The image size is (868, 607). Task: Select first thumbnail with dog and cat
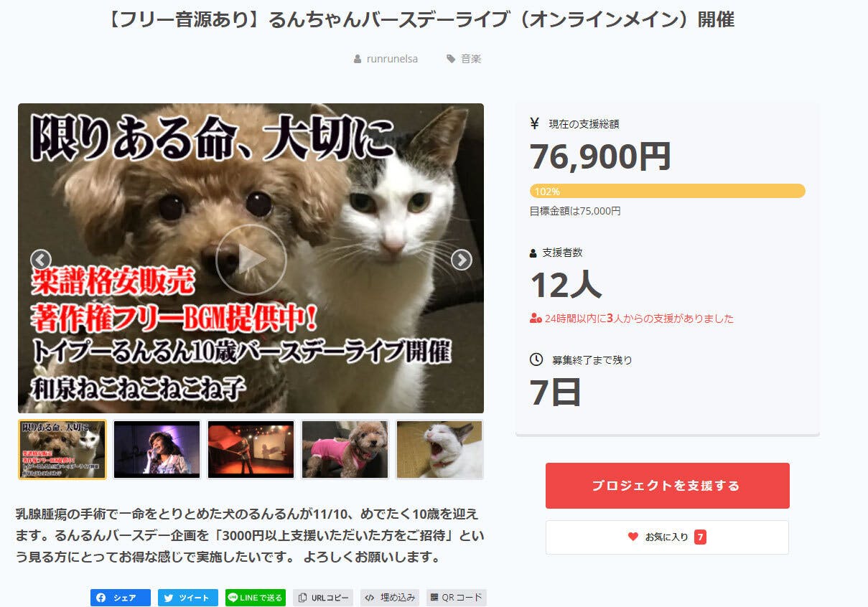pyautogui.click(x=62, y=449)
